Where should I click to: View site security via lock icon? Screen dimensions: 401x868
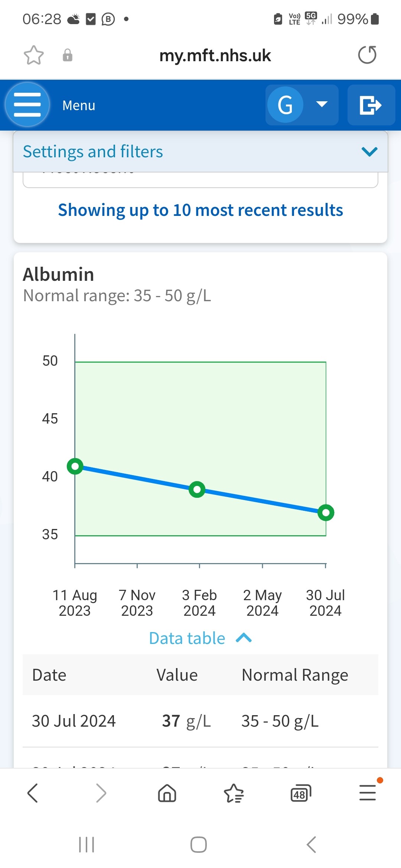tap(68, 55)
